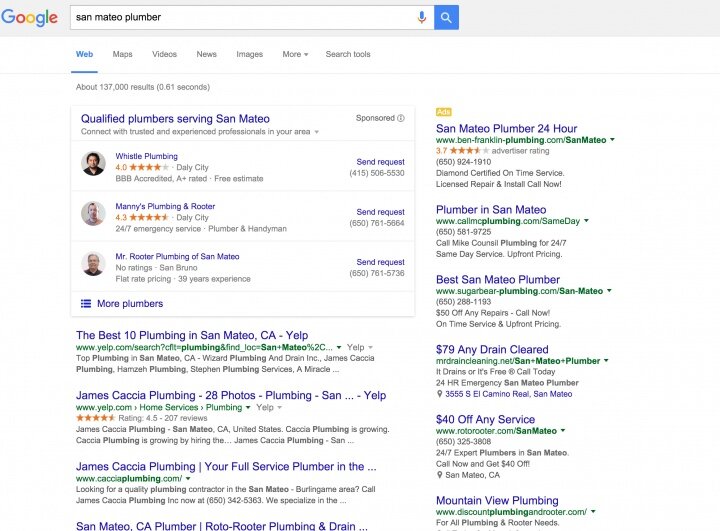The width and height of the screenshot is (720, 531).
Task: Click the blue search magnifier button
Action: tap(446, 17)
